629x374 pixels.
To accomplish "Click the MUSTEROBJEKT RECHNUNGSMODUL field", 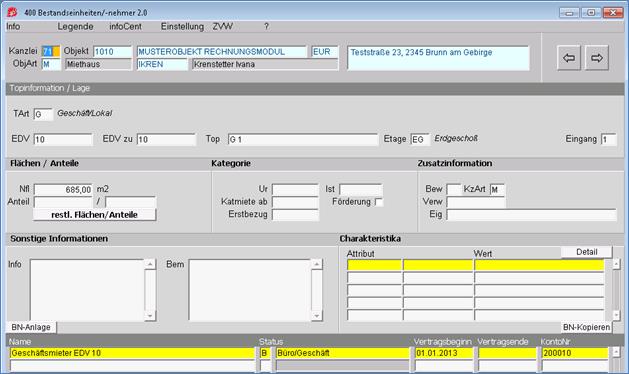I will [x=222, y=52].
